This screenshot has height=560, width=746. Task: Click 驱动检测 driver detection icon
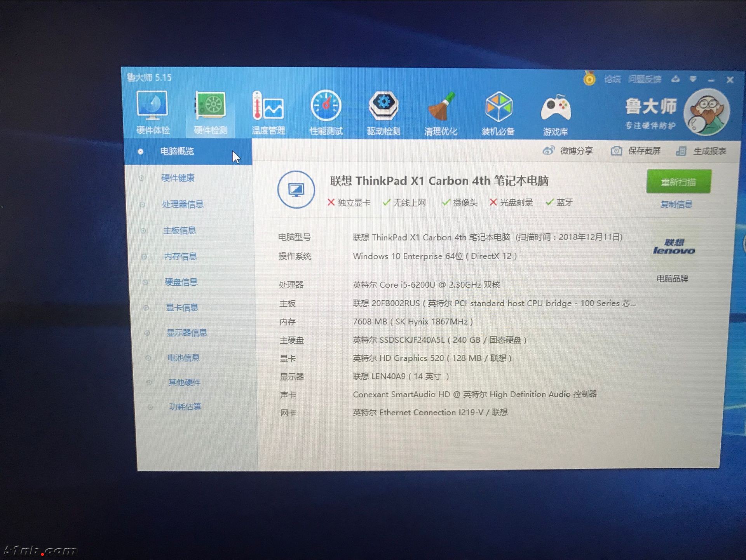click(x=383, y=106)
